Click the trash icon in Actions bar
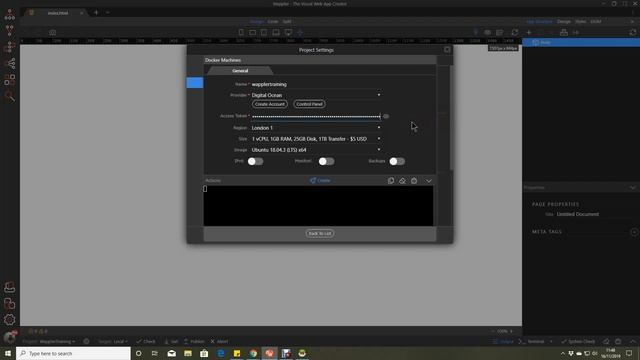Screen dimensions: 640x360 (x=414, y=181)
